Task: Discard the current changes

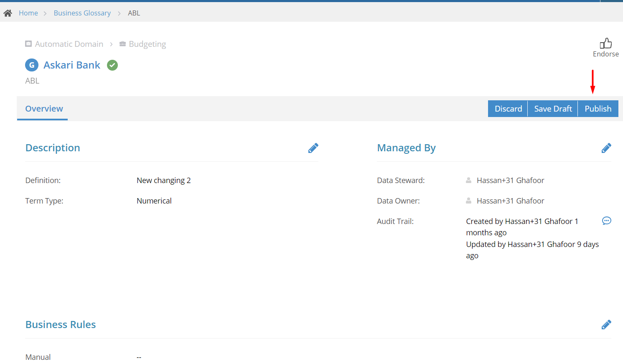Action: 508,109
